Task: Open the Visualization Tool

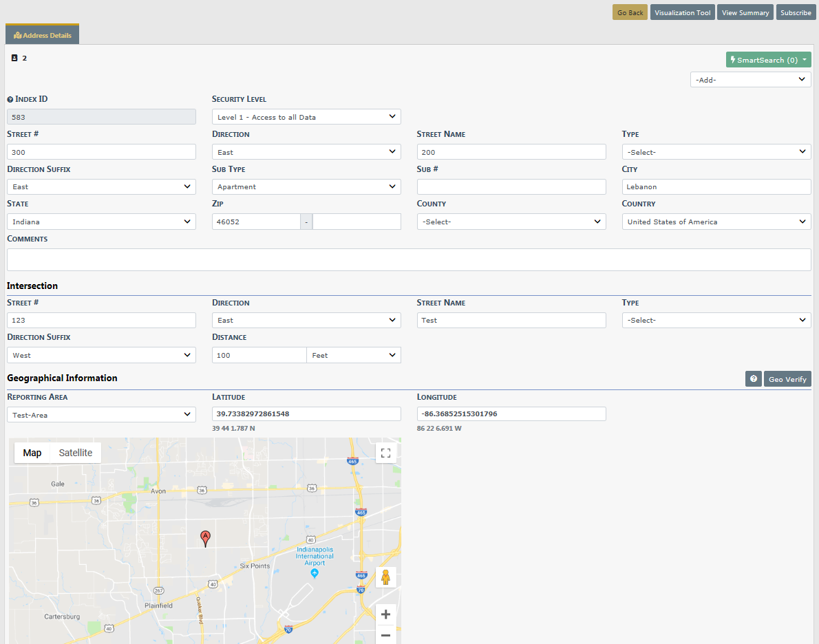Action: pos(682,12)
